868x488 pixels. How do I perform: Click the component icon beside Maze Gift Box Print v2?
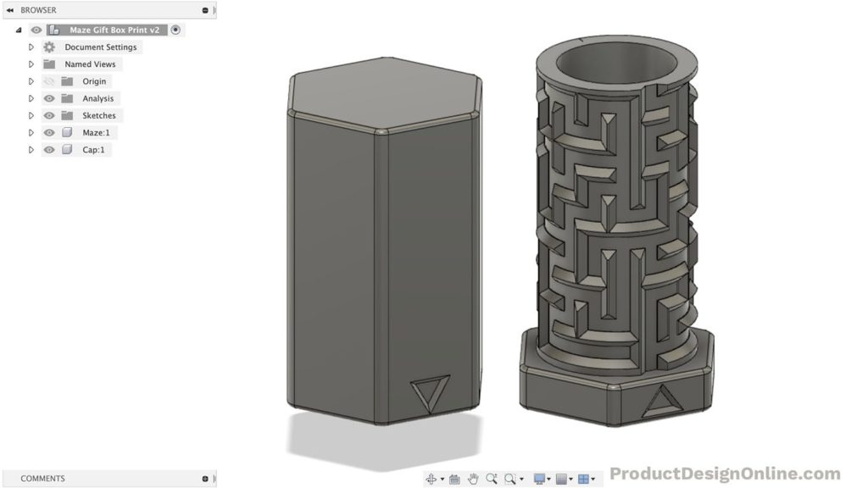pos(54,30)
